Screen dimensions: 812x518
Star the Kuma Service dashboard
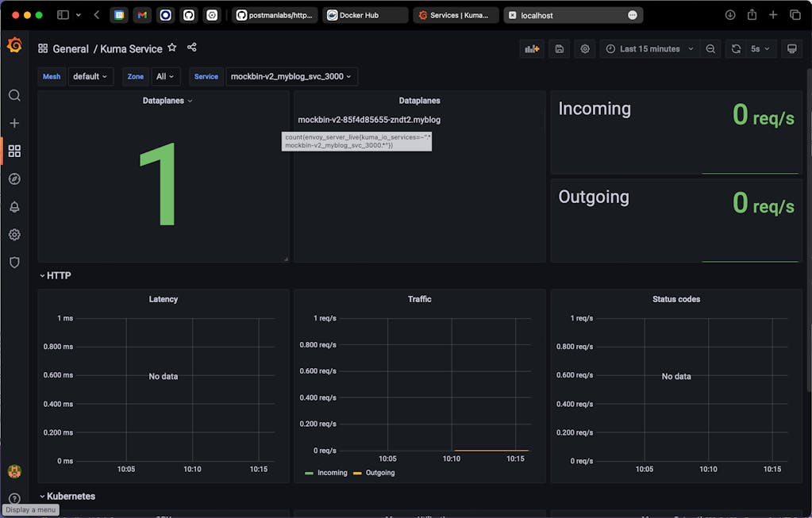[172, 48]
